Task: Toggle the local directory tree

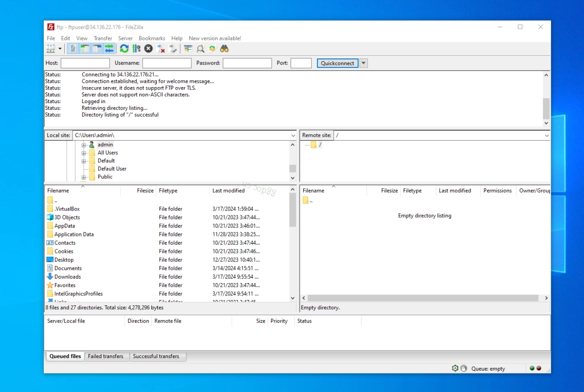Action: click(x=85, y=49)
